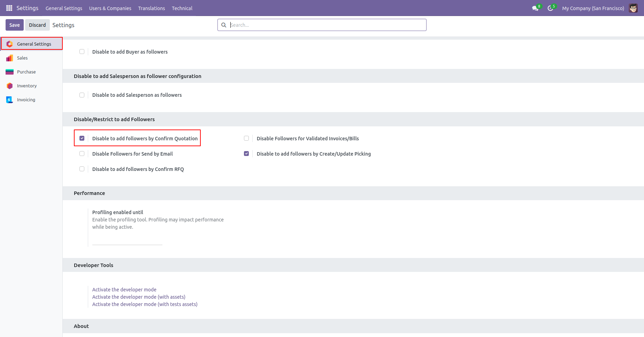Viewport: 644px width, 337px height.
Task: Open the apps grid menu icon
Action: click(x=9, y=8)
